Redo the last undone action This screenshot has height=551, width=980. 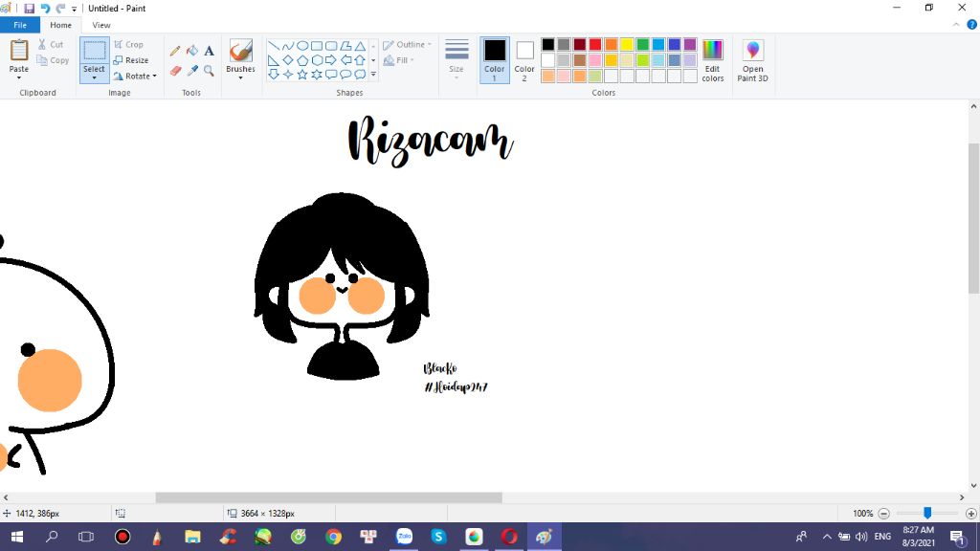click(60, 8)
